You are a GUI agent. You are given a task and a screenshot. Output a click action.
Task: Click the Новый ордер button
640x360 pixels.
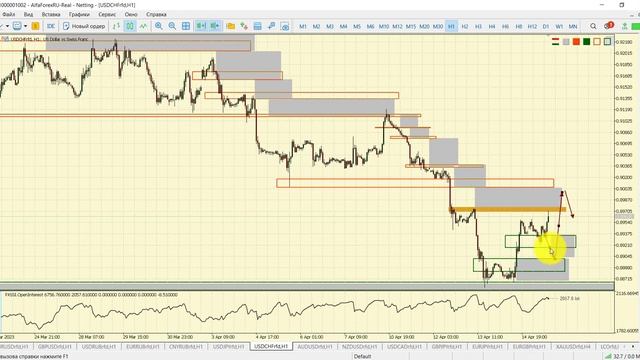(x=84, y=26)
